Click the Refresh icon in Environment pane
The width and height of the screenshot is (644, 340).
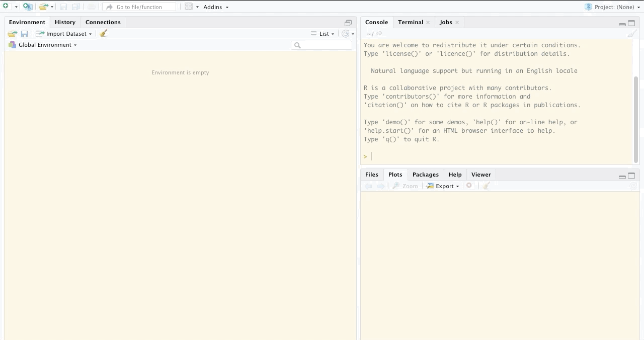pyautogui.click(x=345, y=34)
